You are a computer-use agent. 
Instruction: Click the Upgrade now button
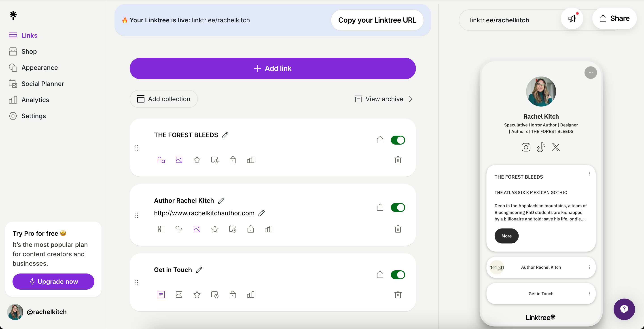(x=53, y=282)
